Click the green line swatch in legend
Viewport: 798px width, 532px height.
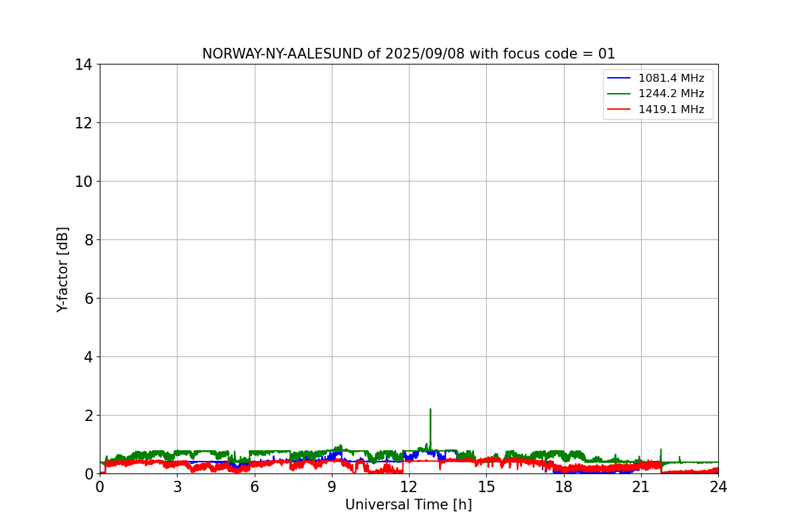[x=619, y=94]
